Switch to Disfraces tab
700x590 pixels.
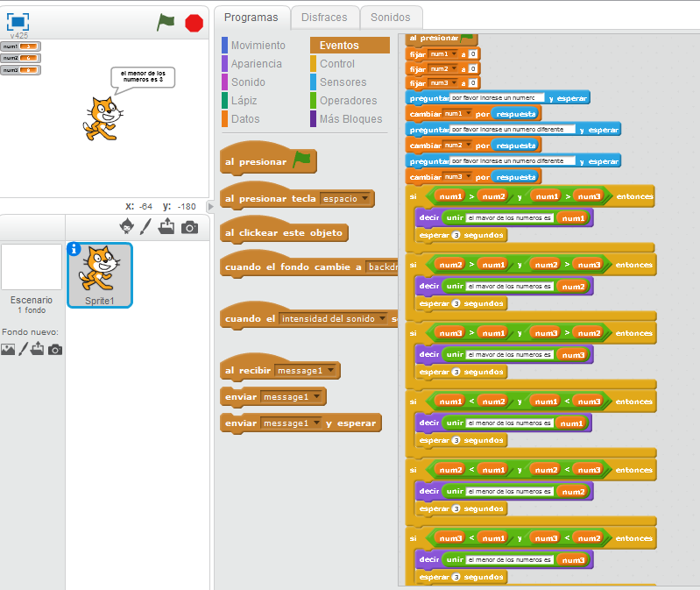click(324, 18)
